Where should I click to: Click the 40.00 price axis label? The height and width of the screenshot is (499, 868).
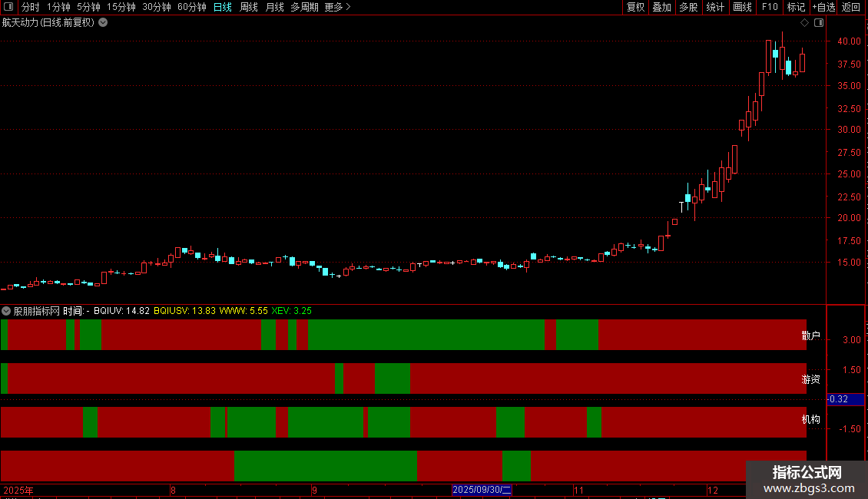tap(849, 41)
